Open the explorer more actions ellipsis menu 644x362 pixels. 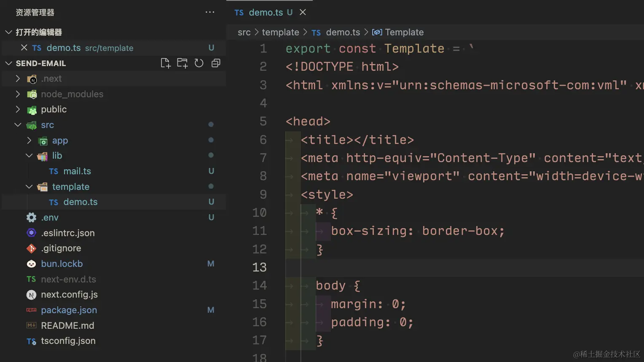tap(210, 12)
